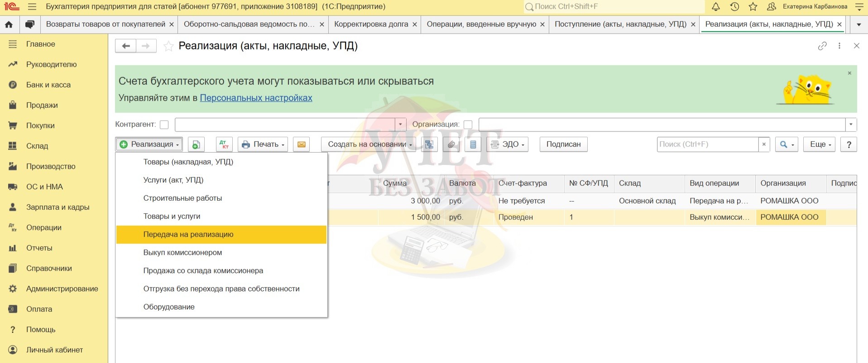Click the paperclip attachments icon
Screen dimensions: 868x363
(x=451, y=145)
